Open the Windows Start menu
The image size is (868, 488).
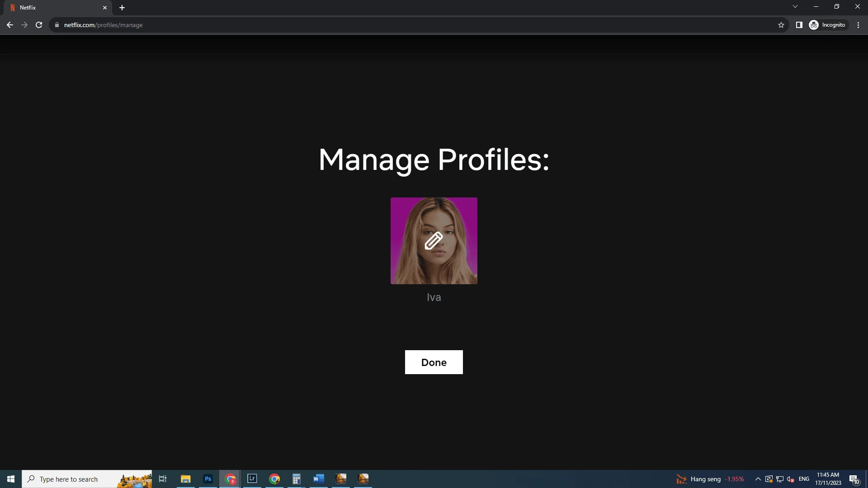(x=11, y=479)
